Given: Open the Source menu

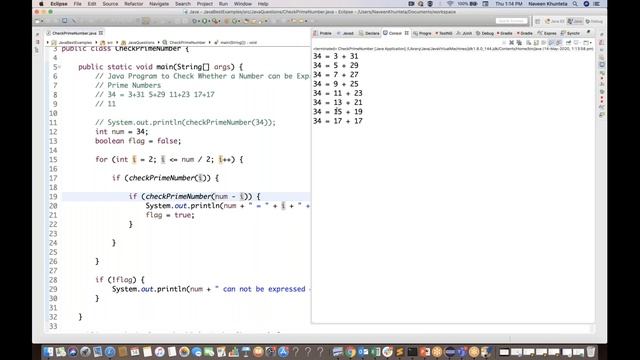Looking at the screenshot, I should (110, 4).
